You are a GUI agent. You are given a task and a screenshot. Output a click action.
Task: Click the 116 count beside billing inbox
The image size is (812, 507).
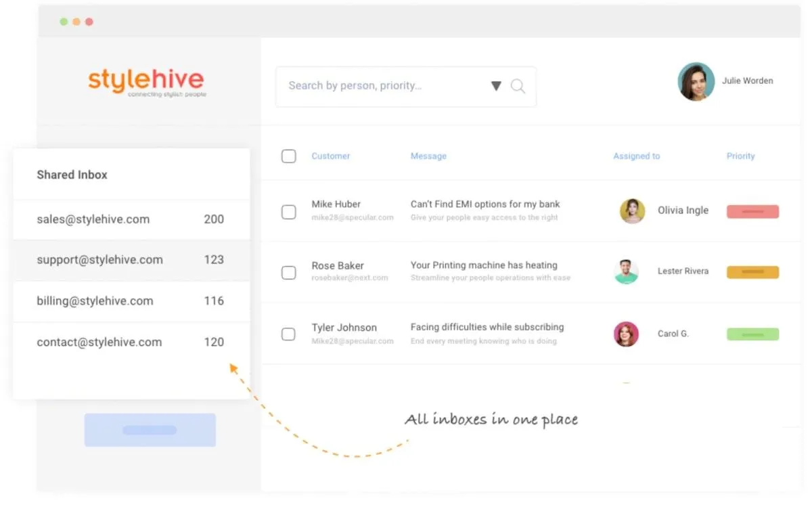(x=214, y=301)
